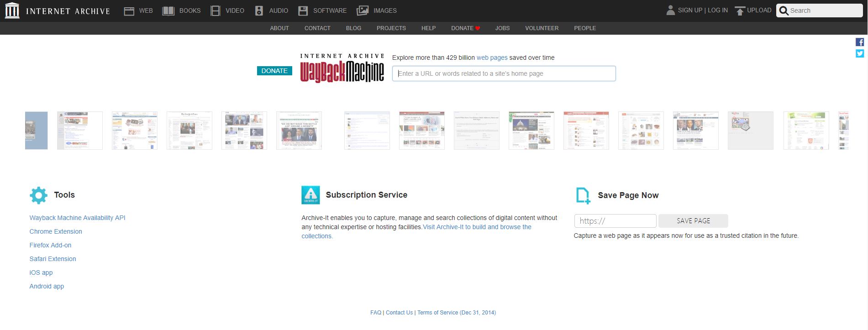
Task: Click the VIDEO navigation label
Action: tap(235, 10)
